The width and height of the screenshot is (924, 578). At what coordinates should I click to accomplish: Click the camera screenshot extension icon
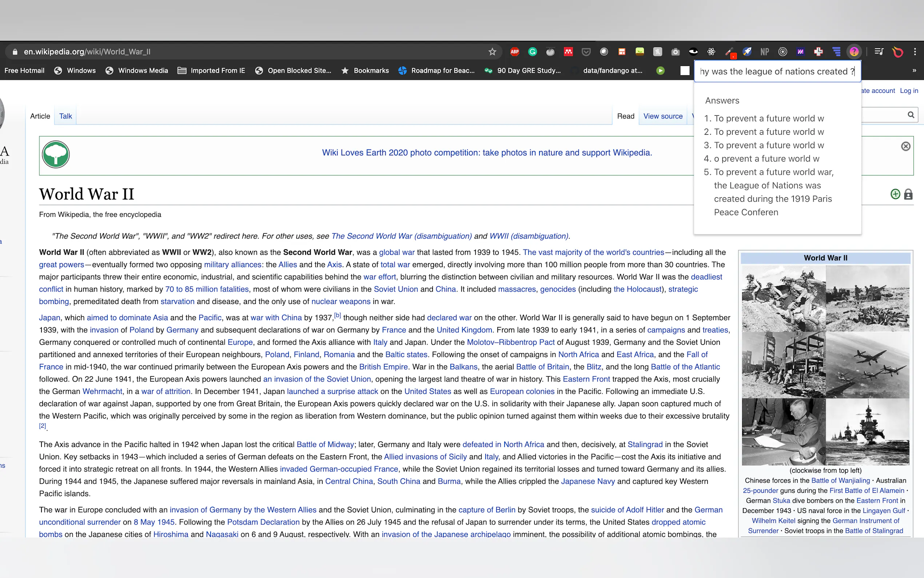click(675, 52)
